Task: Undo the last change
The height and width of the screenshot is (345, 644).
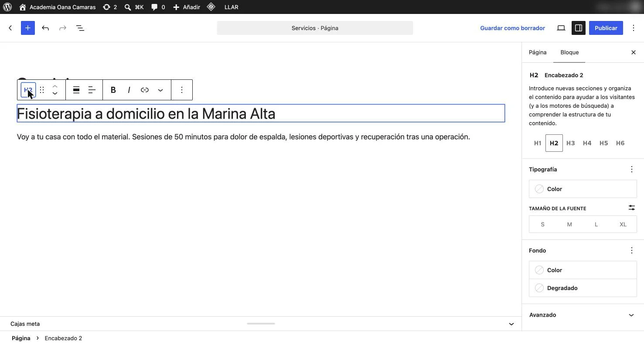Action: [x=45, y=28]
